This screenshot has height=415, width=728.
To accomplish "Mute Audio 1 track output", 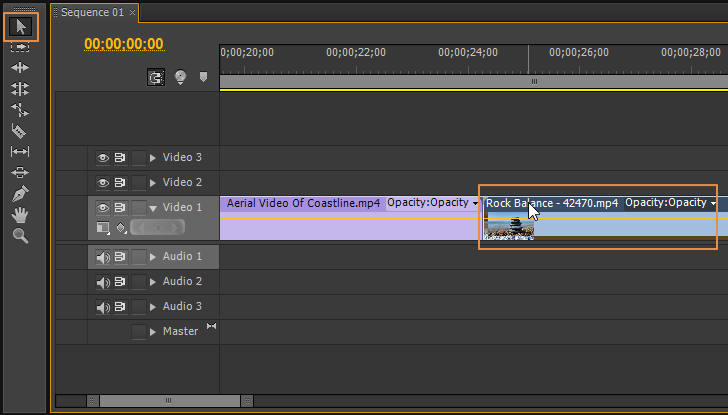I will [103, 257].
